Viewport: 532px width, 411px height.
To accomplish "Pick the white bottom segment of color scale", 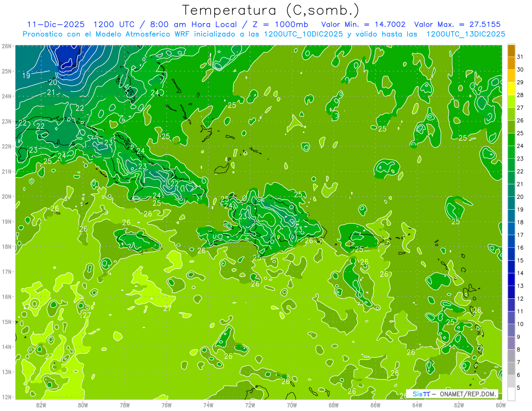I will pyautogui.click(x=511, y=394).
